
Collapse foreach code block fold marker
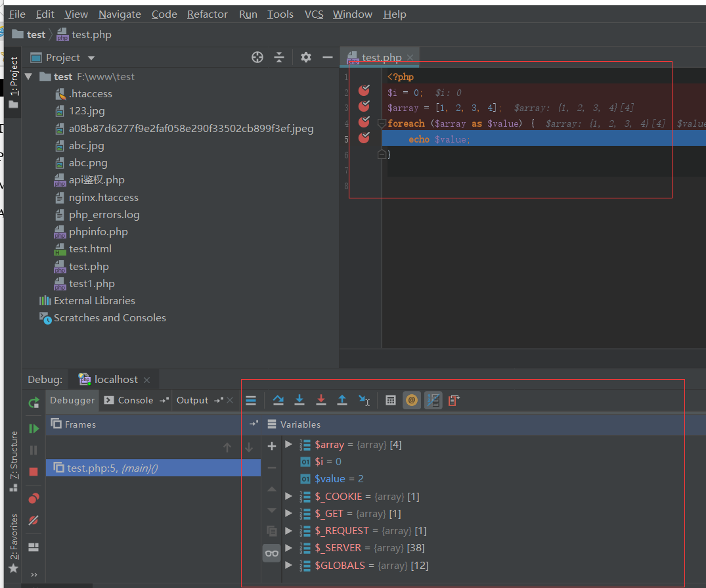tap(382, 123)
